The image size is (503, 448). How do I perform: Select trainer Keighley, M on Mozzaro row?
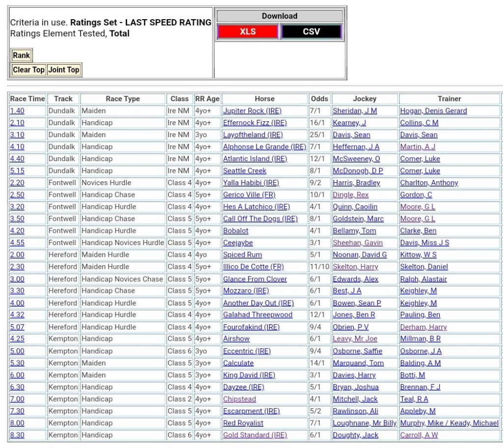click(x=418, y=291)
